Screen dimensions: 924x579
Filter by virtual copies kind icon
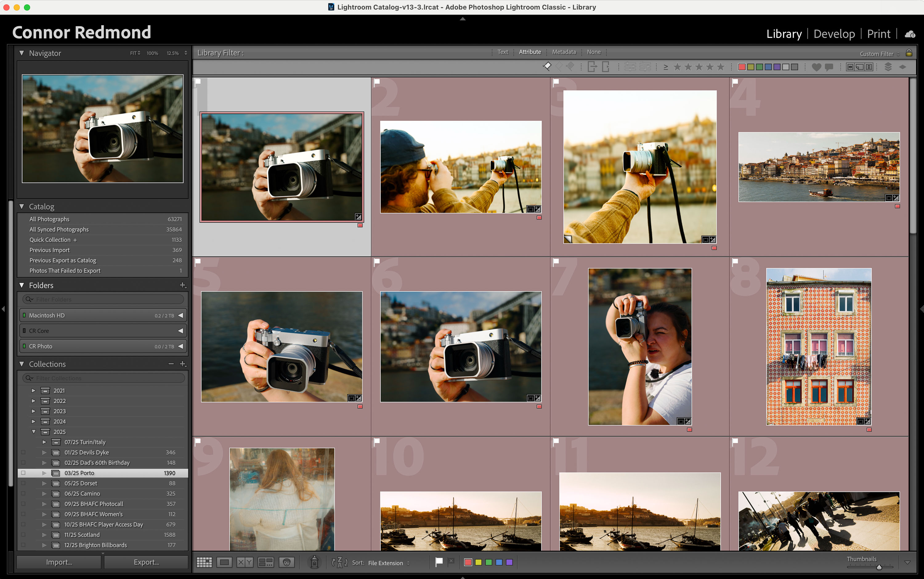point(860,67)
